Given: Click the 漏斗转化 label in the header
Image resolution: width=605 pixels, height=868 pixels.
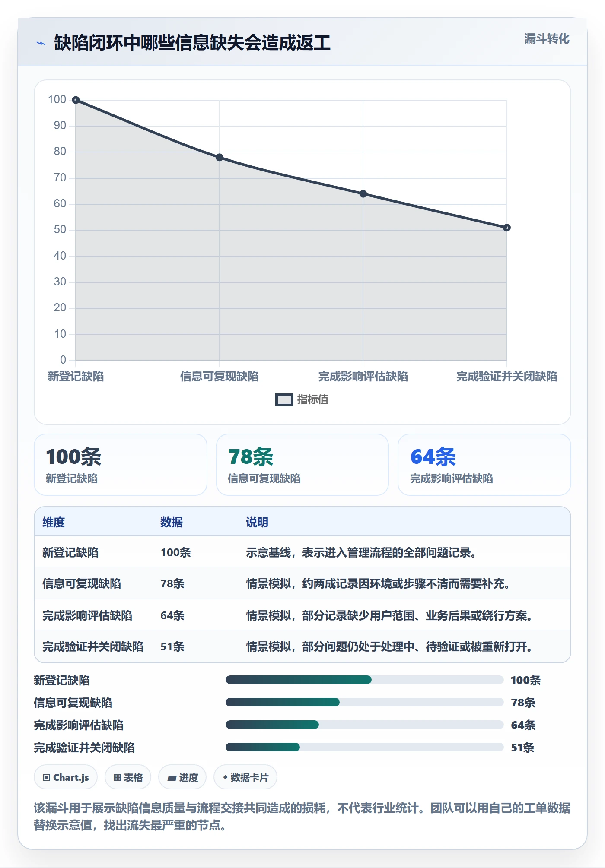Looking at the screenshot, I should (547, 39).
